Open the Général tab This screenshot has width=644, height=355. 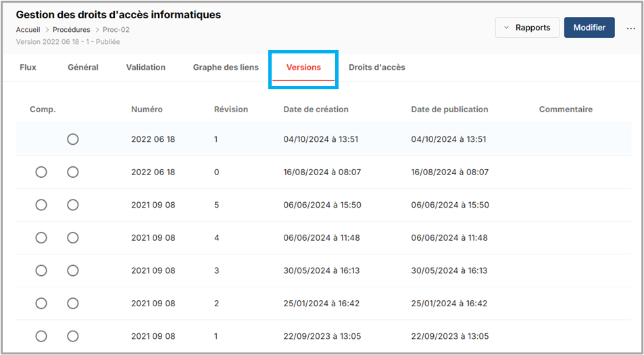click(x=83, y=68)
